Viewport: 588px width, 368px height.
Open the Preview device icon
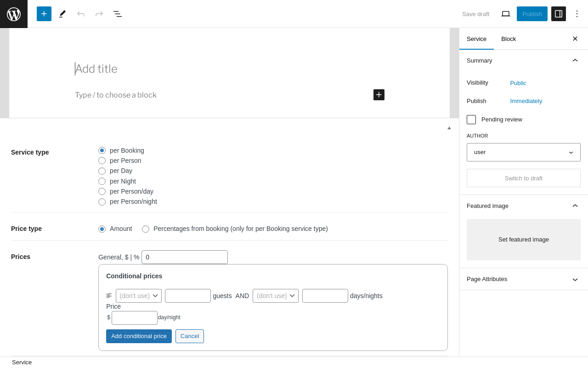pos(506,14)
